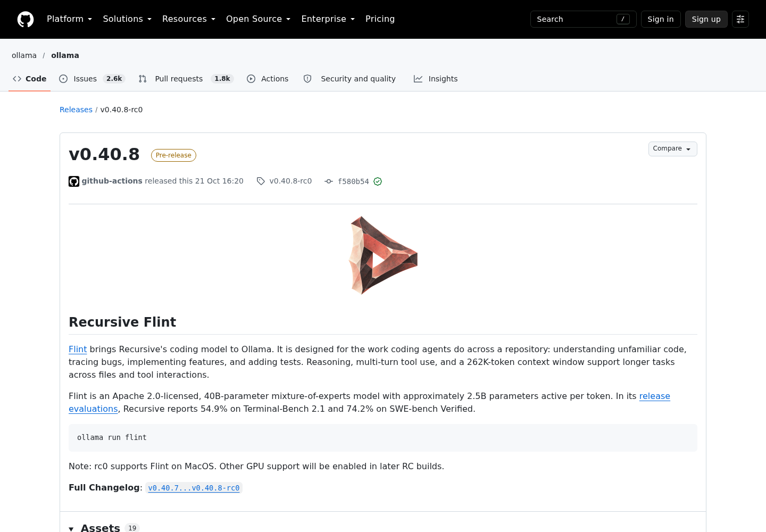Click the Sign up button
Image resolution: width=766 pixels, height=532 pixels.
(x=706, y=19)
